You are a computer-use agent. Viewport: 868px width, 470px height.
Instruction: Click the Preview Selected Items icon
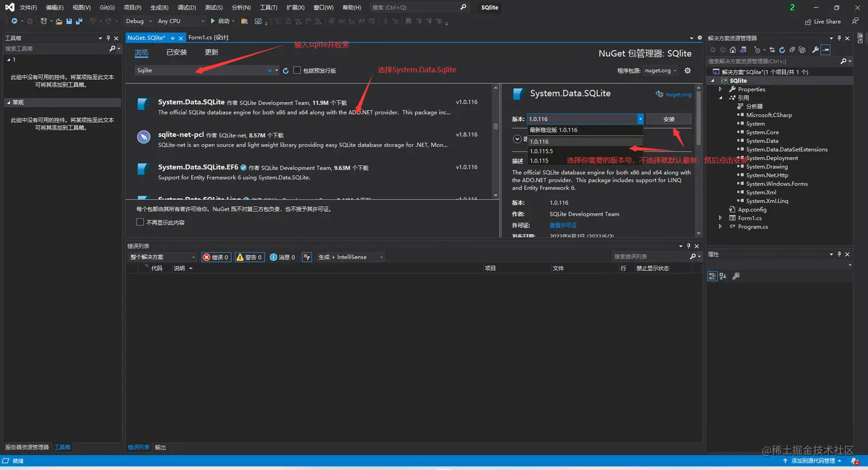(x=826, y=50)
